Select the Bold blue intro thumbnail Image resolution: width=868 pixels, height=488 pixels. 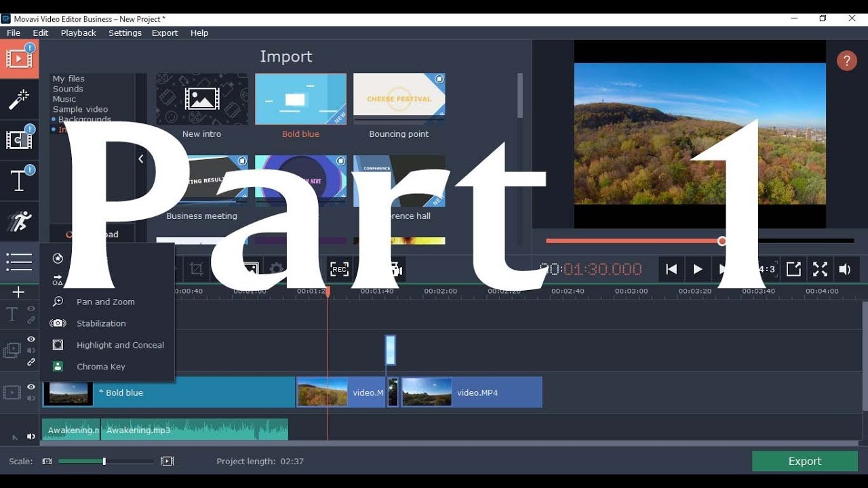coord(300,99)
